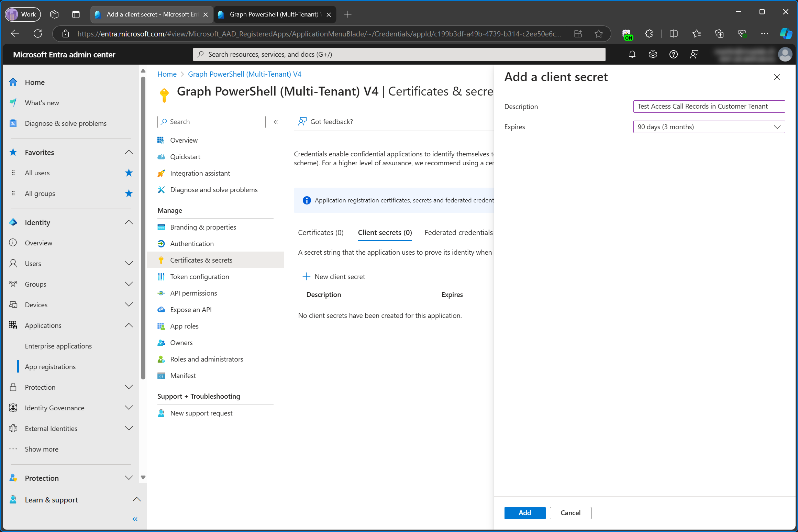
Task: Click Show more in navigation
Action: pos(42,449)
